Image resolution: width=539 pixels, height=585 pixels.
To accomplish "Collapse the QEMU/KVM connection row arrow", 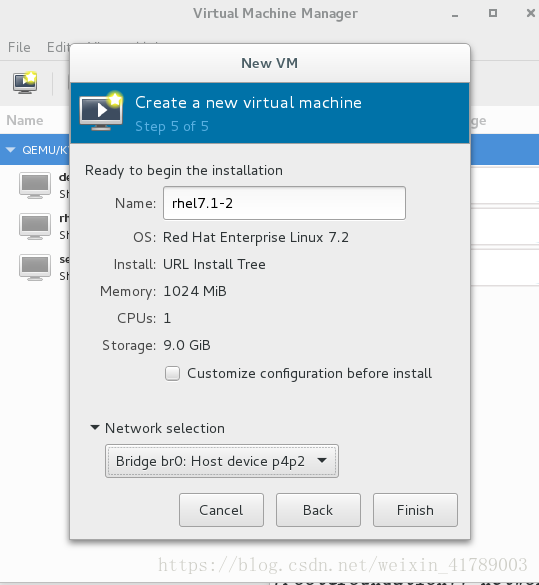I will coord(10,150).
